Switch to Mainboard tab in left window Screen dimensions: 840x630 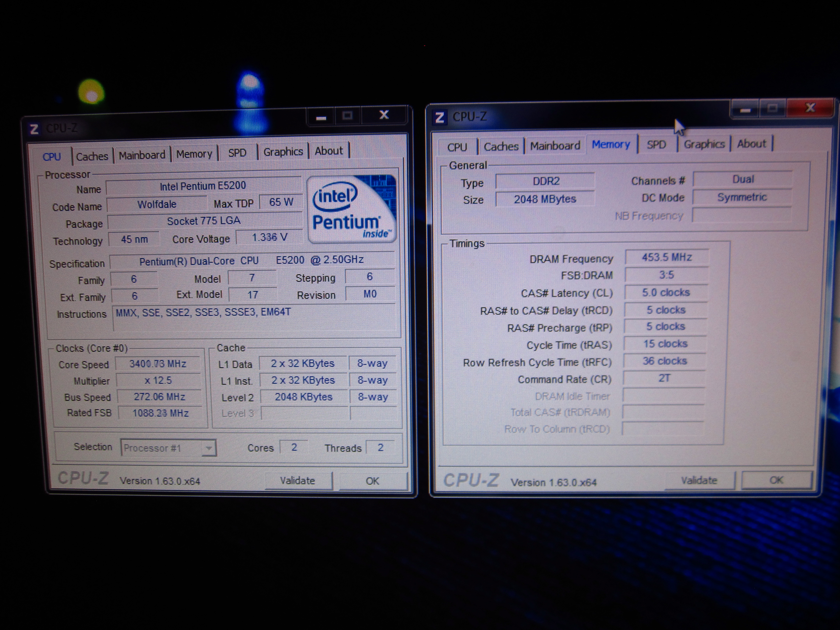[x=142, y=155]
